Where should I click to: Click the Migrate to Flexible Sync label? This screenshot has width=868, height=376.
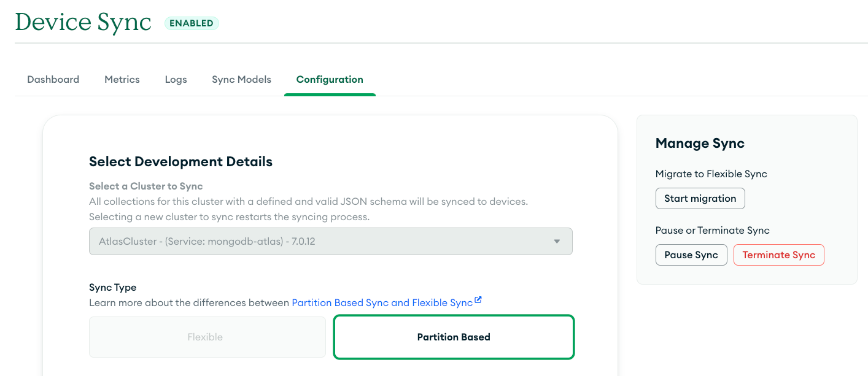coord(711,174)
